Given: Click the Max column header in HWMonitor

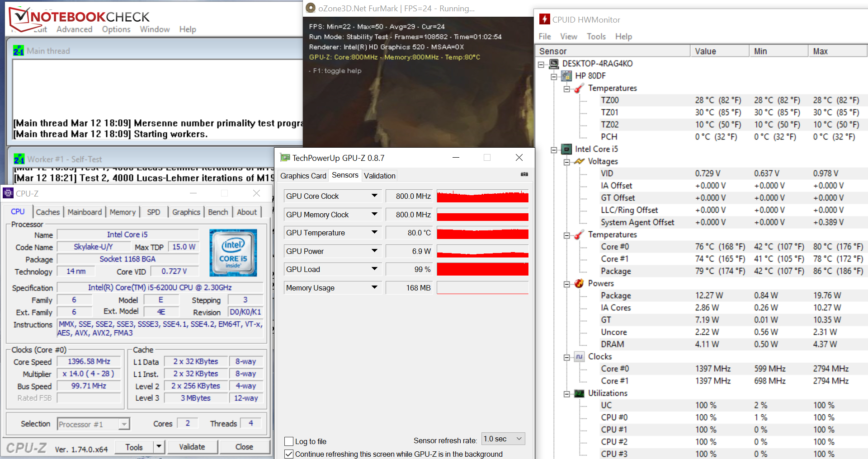Looking at the screenshot, I should point(838,51).
